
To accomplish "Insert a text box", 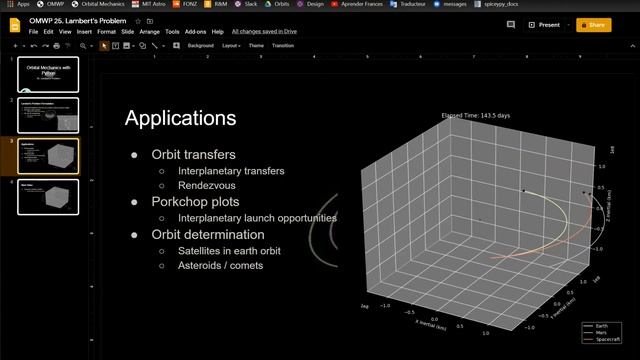I will click(116, 46).
